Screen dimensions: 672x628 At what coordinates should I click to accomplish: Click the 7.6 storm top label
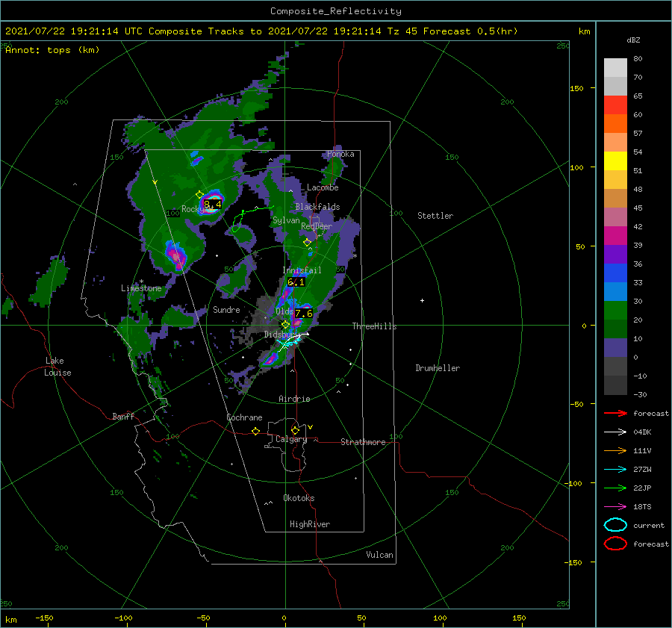[x=304, y=314]
